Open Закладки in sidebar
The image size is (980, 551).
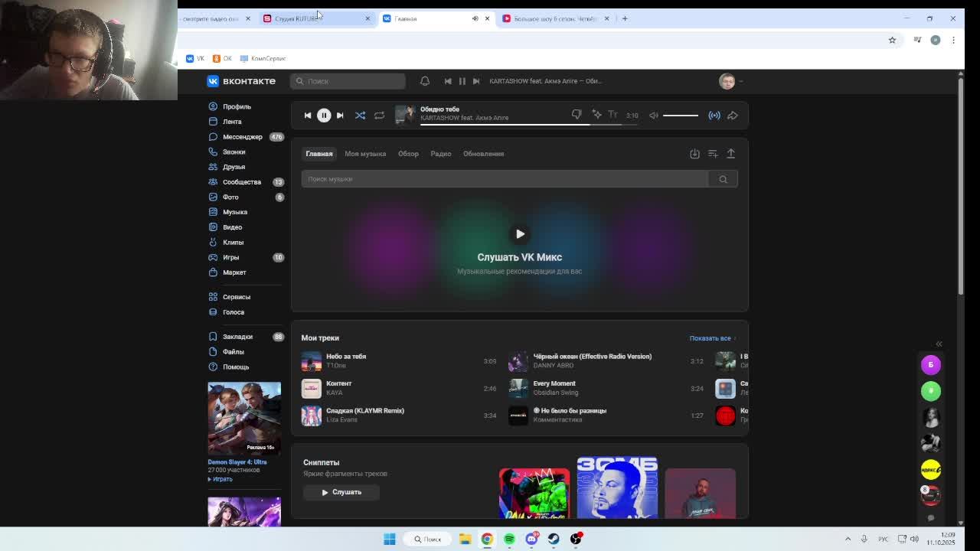click(x=237, y=337)
